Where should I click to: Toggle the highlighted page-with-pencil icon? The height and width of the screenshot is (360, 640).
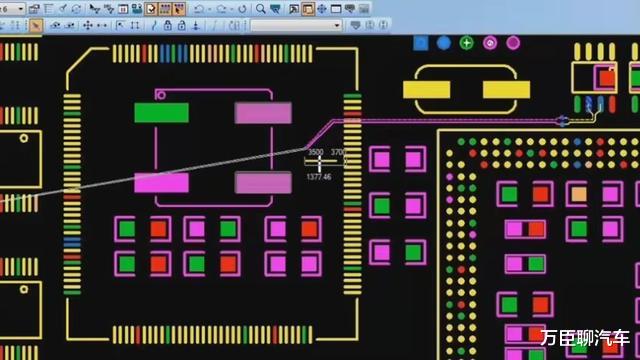coord(151,9)
